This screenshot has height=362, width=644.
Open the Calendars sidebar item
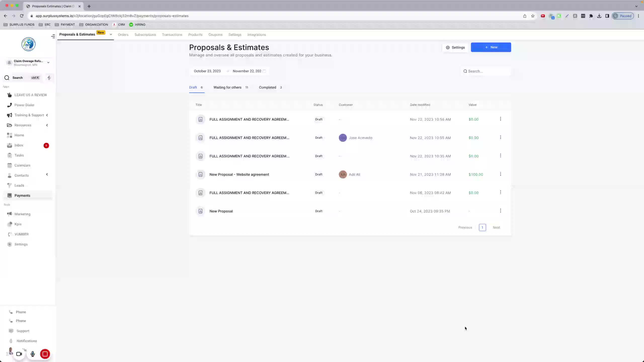pyautogui.click(x=22, y=165)
